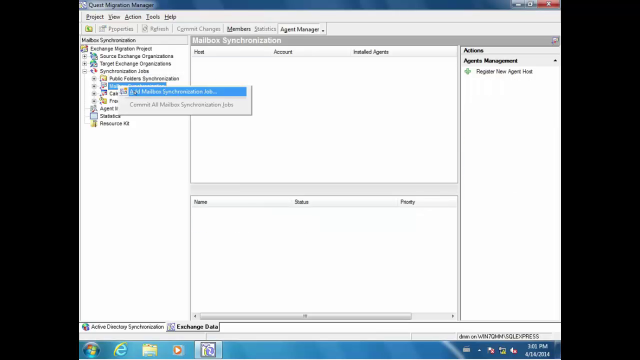Open Internet Explorer from the taskbar

pyautogui.click(x=120, y=350)
